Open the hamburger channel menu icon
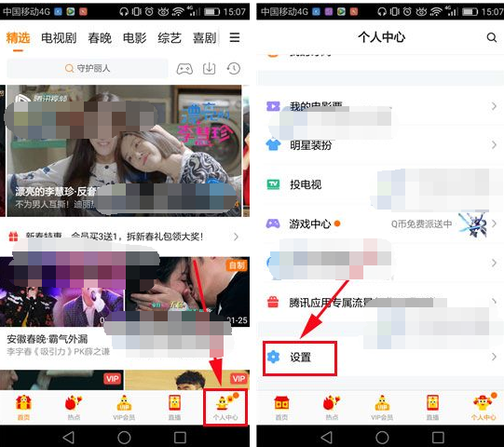Viewport: 504px width, 447px height. click(x=235, y=37)
